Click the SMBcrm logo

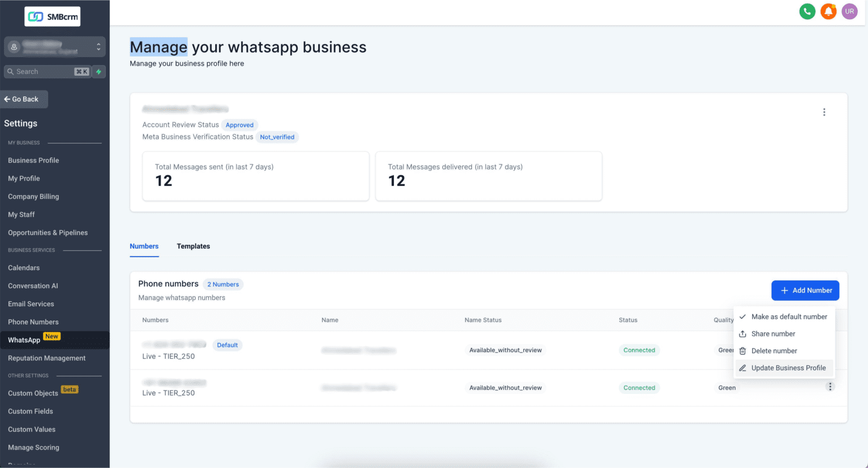tap(53, 17)
